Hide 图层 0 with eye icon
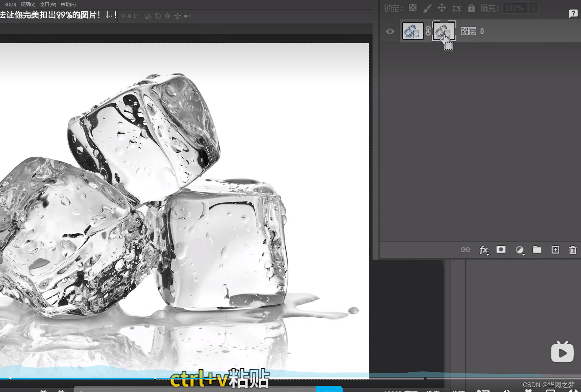Screen dimensions: 581x392 (x=390, y=31)
